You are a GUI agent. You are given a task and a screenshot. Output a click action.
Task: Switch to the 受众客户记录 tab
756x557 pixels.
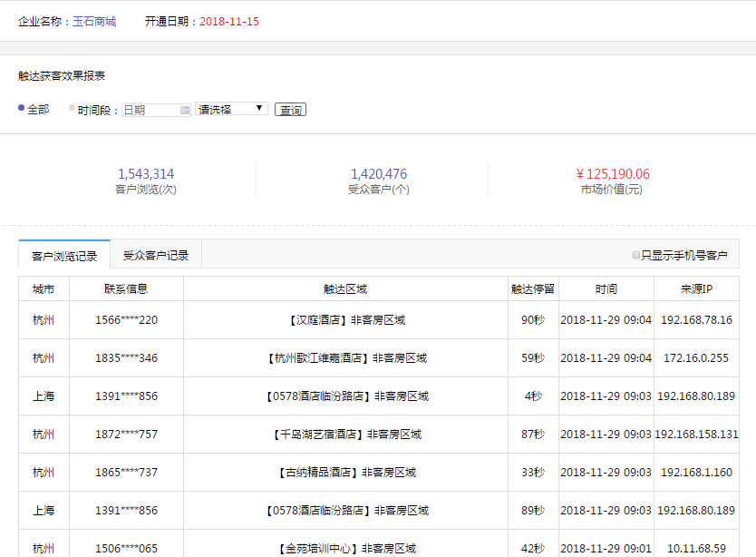pyautogui.click(x=155, y=254)
